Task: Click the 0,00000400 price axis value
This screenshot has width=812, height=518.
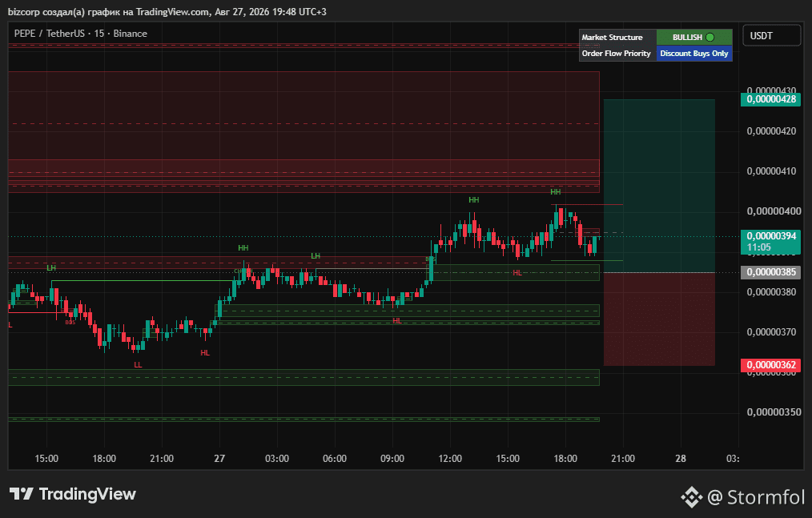Action: (774, 211)
